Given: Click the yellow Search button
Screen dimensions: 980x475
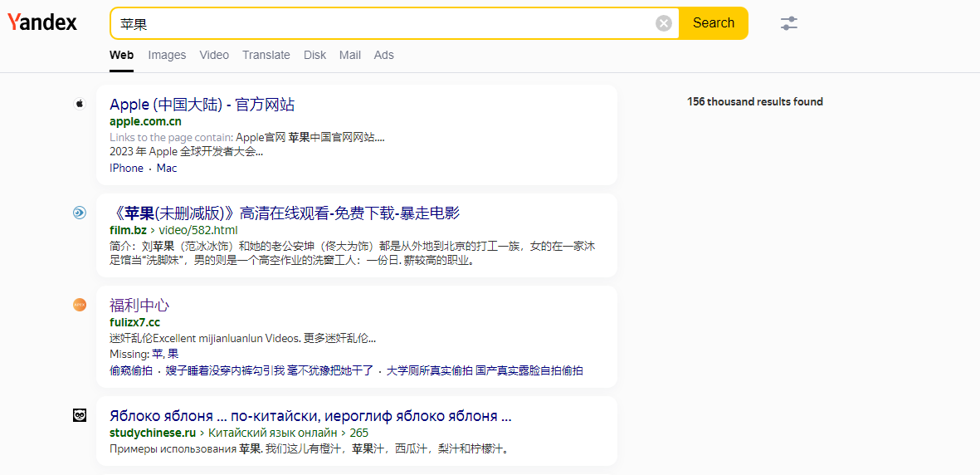Looking at the screenshot, I should coord(713,23).
